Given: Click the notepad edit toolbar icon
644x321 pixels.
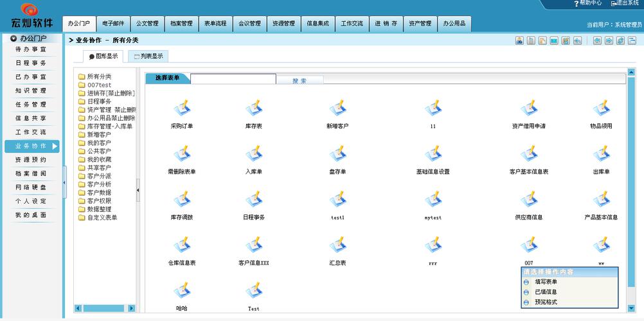Looking at the screenshot, I should [x=566, y=40].
